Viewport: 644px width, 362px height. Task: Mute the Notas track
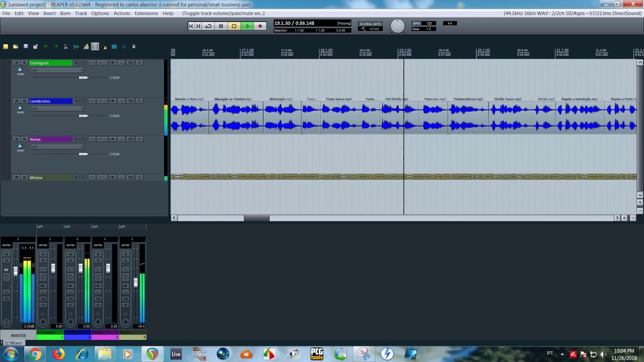click(x=17, y=139)
